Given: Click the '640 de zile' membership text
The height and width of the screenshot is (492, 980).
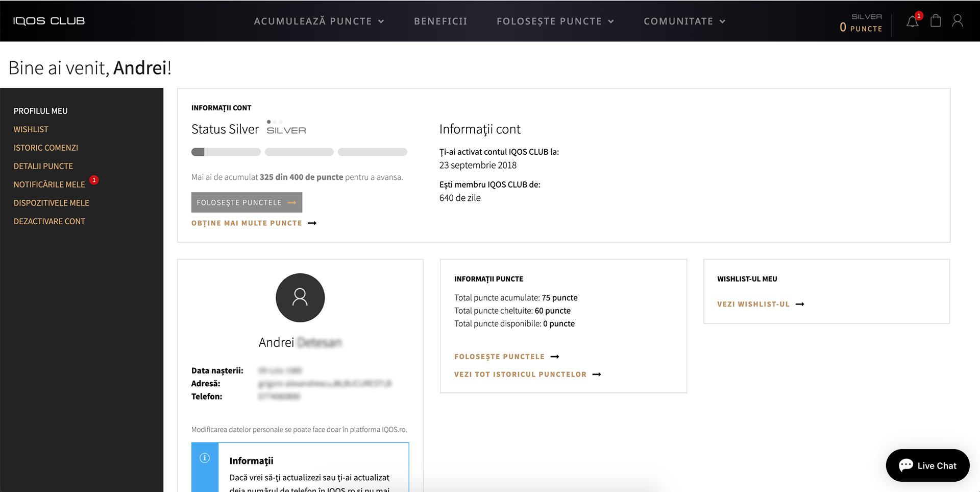Looking at the screenshot, I should 460,198.
